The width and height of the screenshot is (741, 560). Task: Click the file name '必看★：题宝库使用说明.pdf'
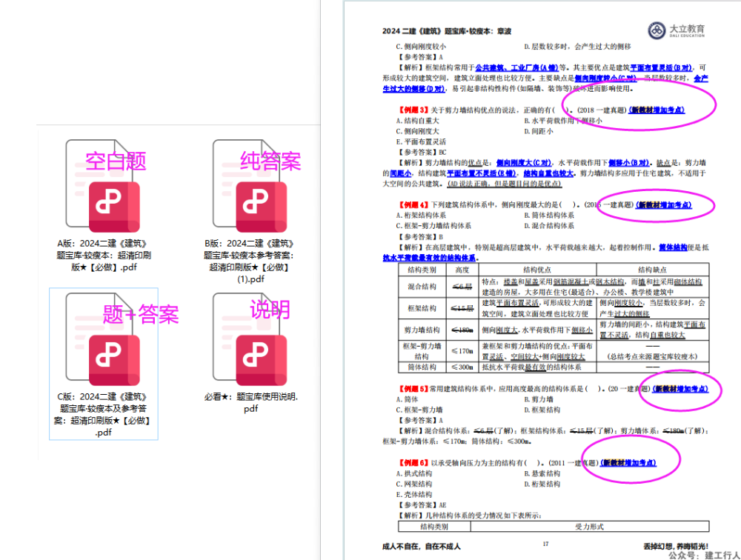tap(251, 403)
